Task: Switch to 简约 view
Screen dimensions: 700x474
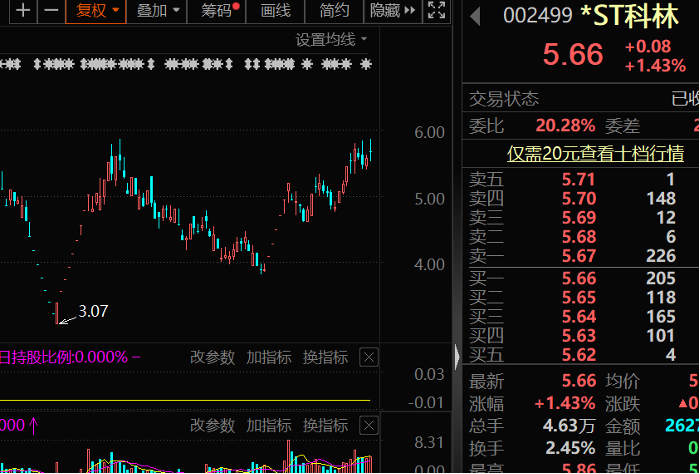Action: point(334,11)
